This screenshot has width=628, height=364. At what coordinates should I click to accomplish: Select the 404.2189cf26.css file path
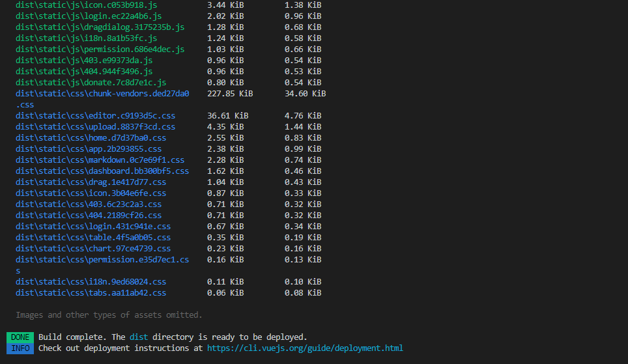[89, 216]
